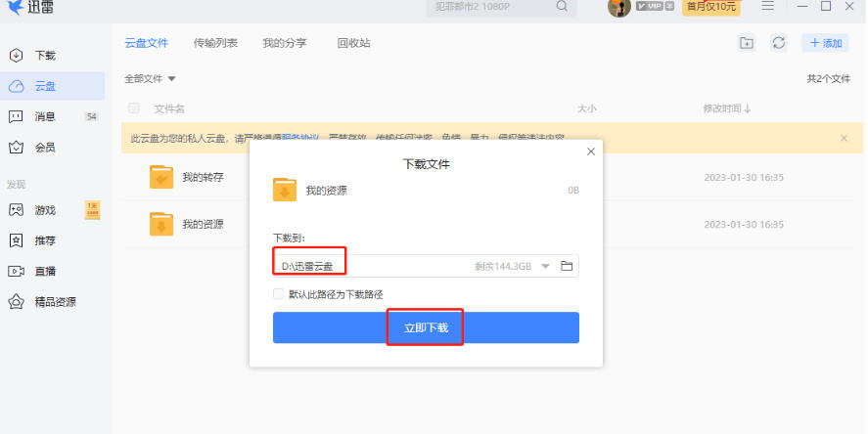Click 立即下载 button

(x=426, y=327)
